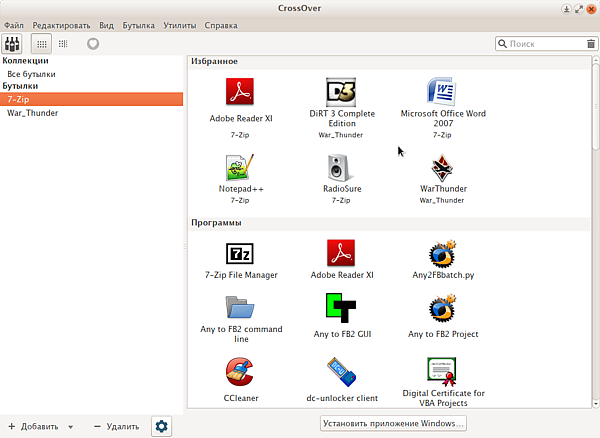Click the Коллекции heading
Viewport: 600px width, 438px height.
pyautogui.click(x=25, y=60)
